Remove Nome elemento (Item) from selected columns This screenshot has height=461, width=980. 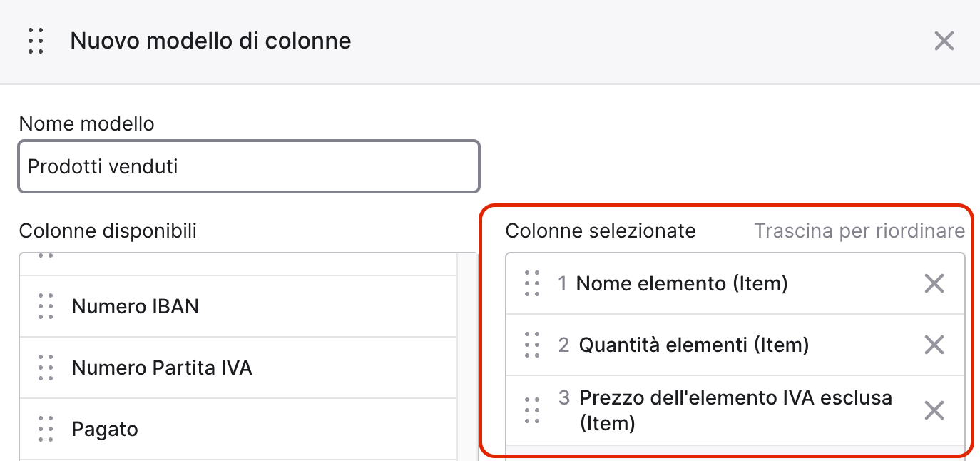pyautogui.click(x=934, y=283)
